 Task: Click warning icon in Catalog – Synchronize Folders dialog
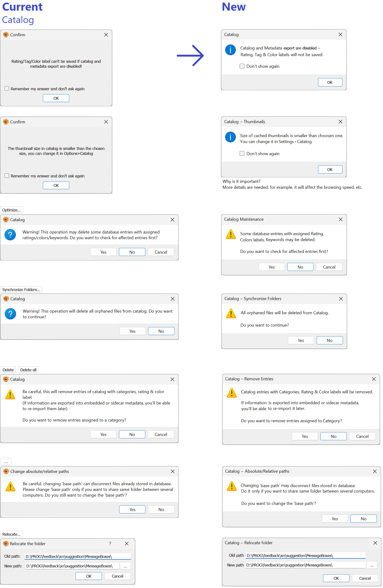[x=231, y=313]
